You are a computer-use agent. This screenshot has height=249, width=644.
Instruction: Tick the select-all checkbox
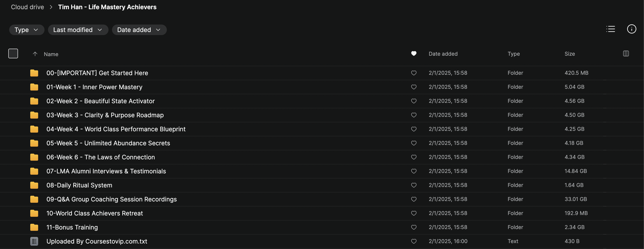tap(13, 53)
